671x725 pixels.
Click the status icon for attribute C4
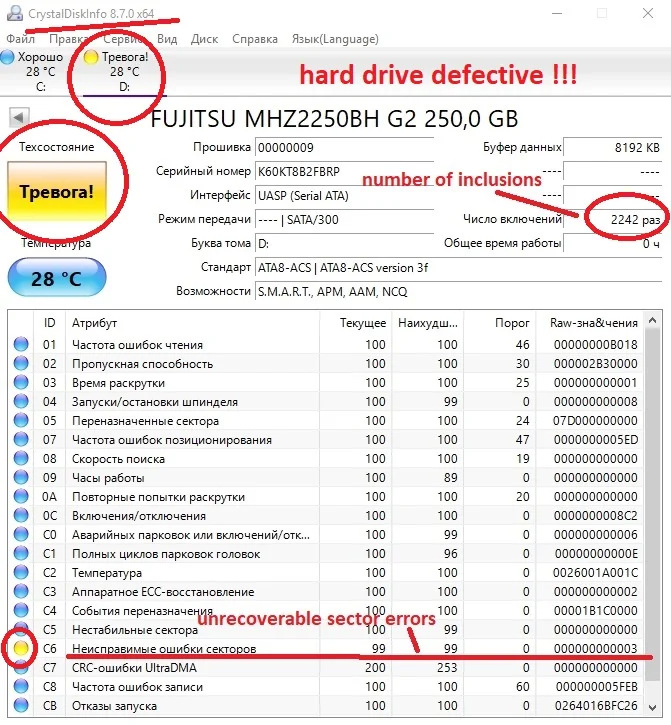21,610
